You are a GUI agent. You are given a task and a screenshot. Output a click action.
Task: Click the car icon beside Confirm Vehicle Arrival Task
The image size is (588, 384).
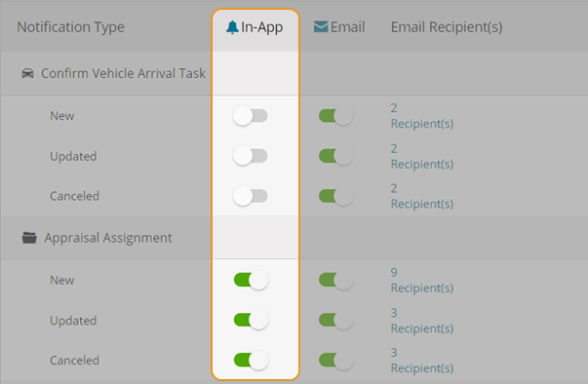[x=27, y=73]
